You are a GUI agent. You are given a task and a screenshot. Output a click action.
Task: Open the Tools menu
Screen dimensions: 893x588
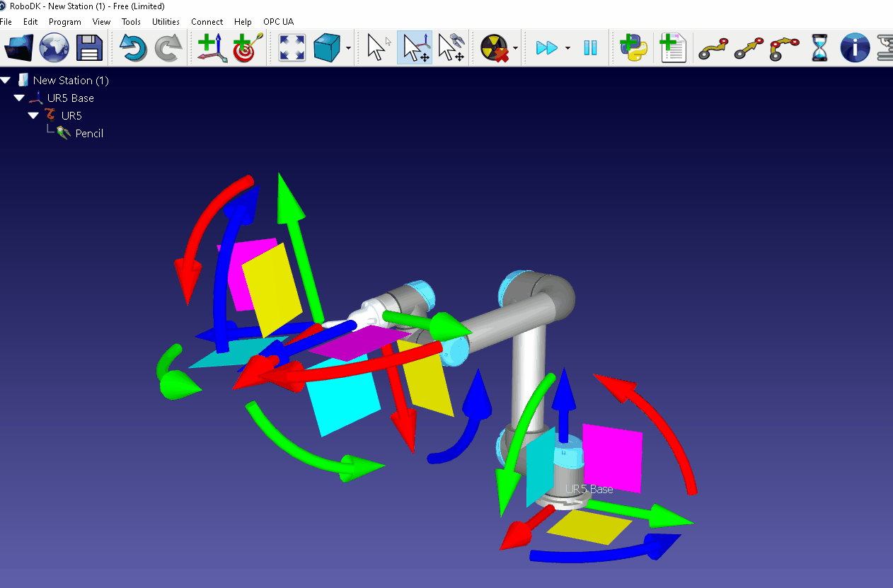(131, 22)
